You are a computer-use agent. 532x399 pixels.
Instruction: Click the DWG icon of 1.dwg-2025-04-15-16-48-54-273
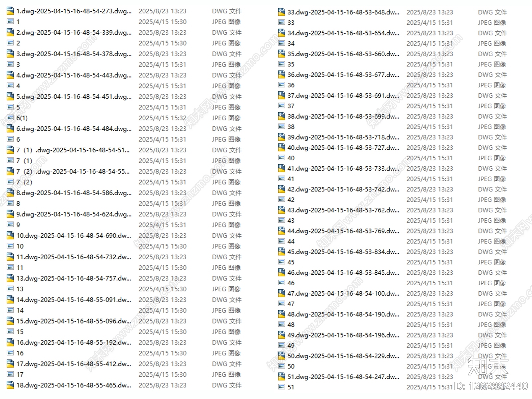point(10,11)
